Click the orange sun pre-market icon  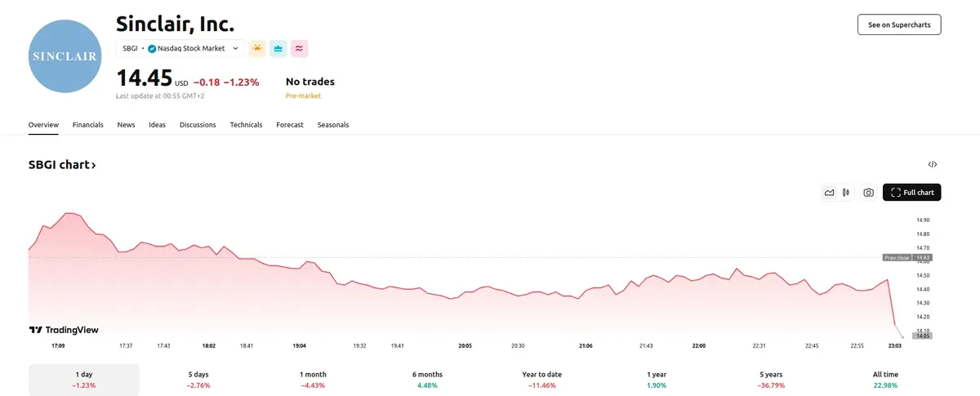[x=257, y=48]
